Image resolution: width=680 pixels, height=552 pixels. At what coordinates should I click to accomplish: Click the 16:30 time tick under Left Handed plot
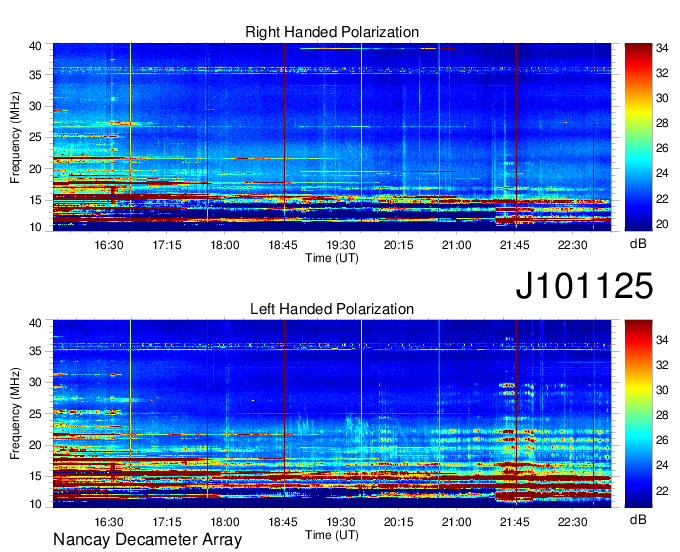coord(109,522)
